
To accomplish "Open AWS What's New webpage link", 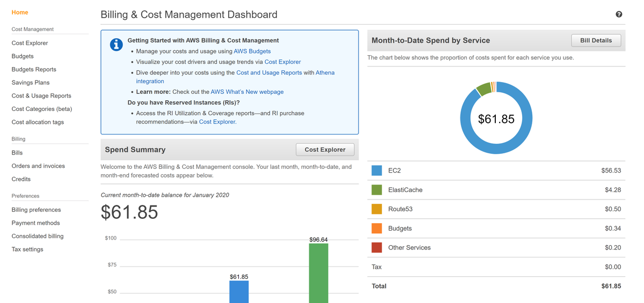I will point(247,92).
